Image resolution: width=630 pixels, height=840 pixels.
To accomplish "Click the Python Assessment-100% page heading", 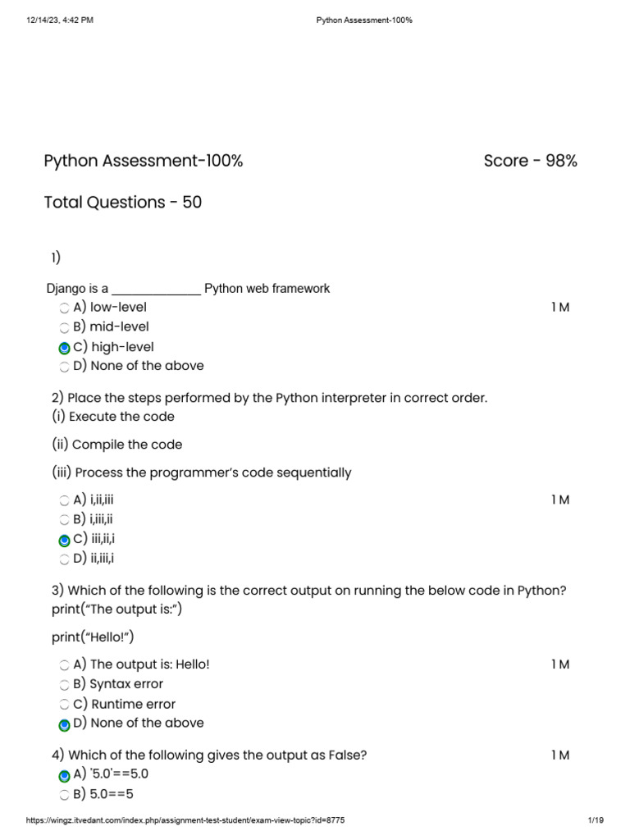I will (144, 161).
